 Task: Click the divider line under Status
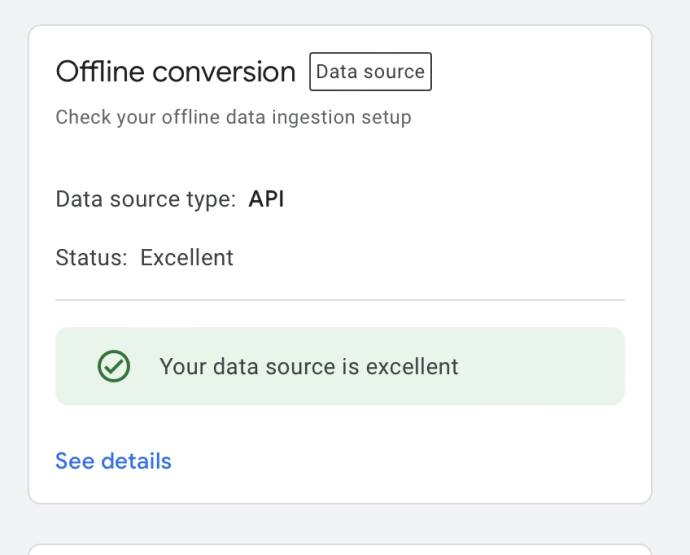[340, 299]
